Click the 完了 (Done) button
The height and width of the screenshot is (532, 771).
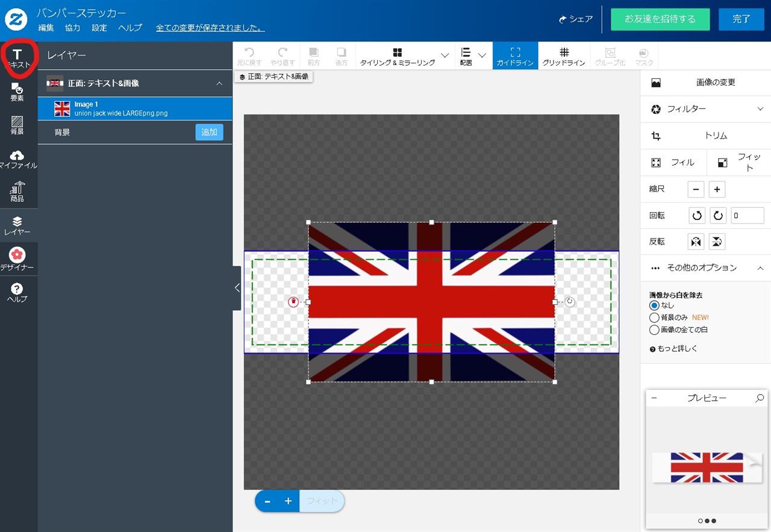[741, 19]
